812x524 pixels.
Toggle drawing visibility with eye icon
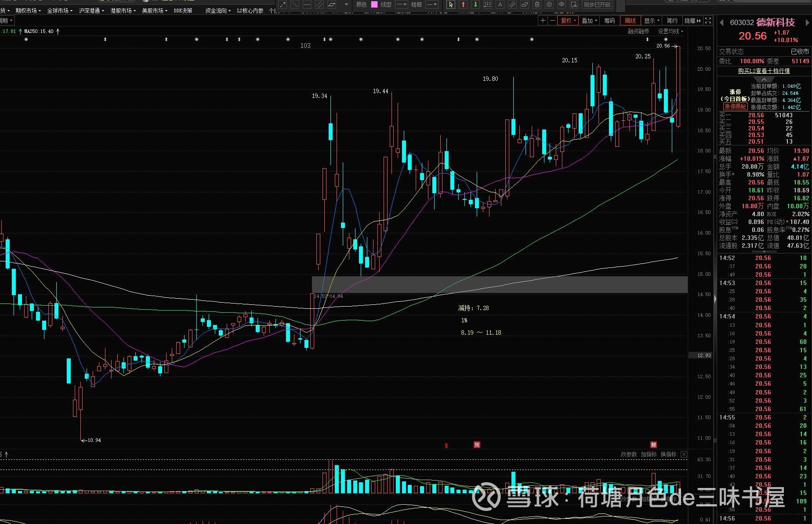[562, 4]
